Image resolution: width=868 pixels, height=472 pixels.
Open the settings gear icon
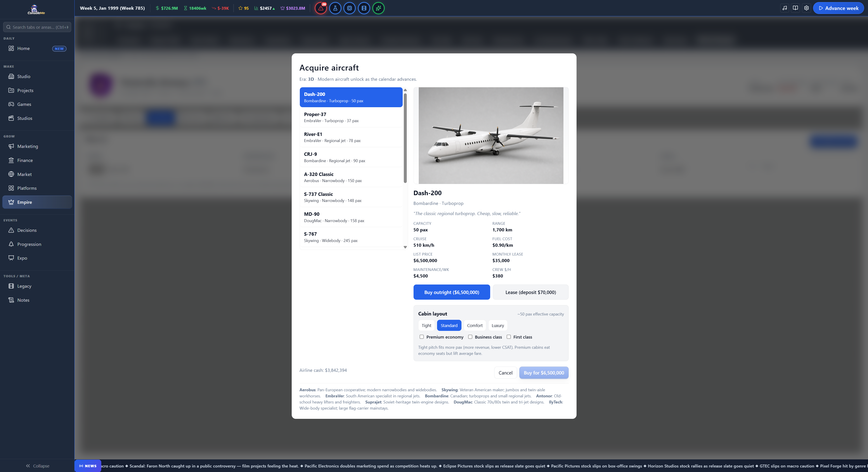[806, 8]
